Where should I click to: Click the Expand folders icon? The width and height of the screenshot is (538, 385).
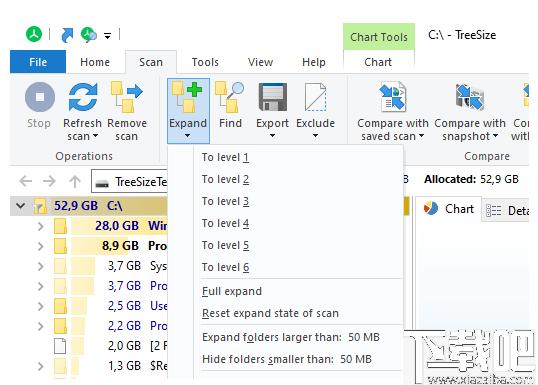click(x=187, y=97)
